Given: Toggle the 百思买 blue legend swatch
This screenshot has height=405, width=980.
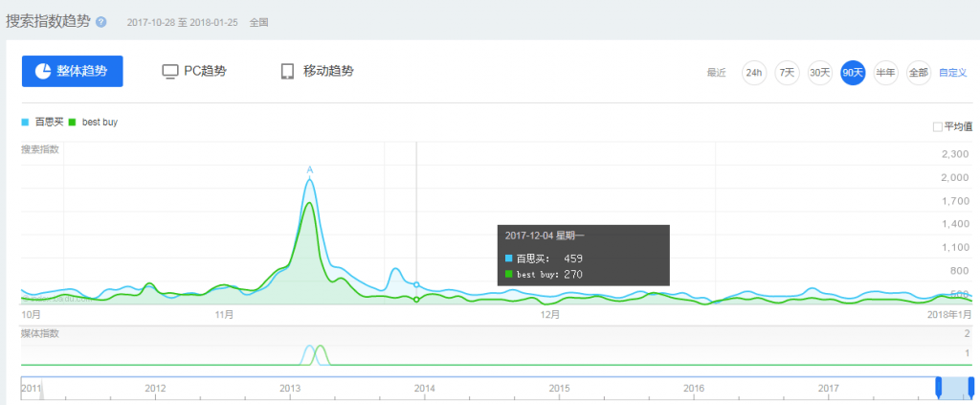Looking at the screenshot, I should [x=26, y=123].
